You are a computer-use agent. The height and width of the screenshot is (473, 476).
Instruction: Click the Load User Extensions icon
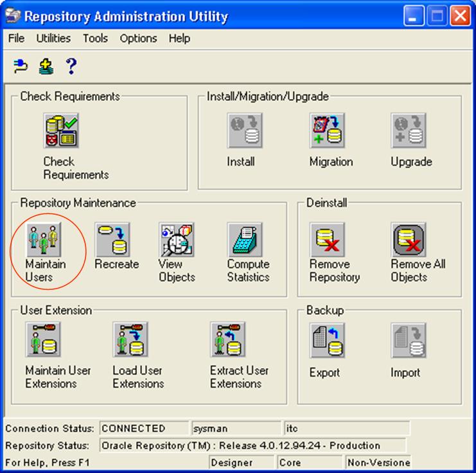pos(130,339)
